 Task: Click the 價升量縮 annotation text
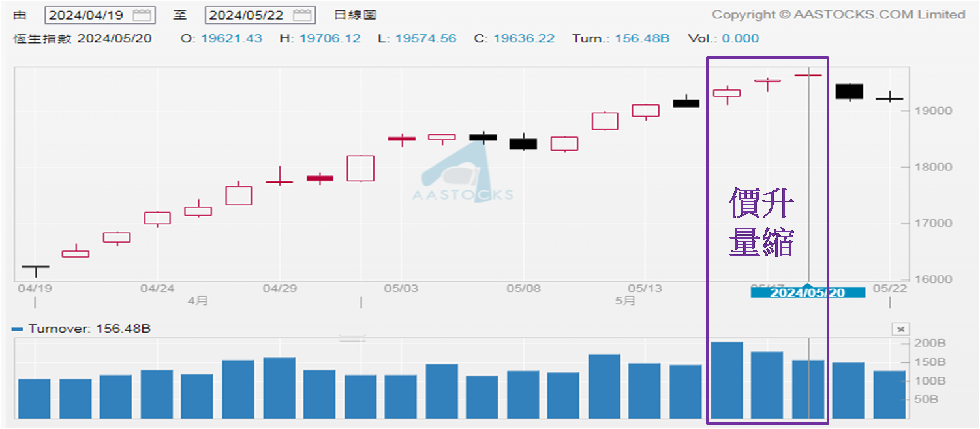coord(761,223)
